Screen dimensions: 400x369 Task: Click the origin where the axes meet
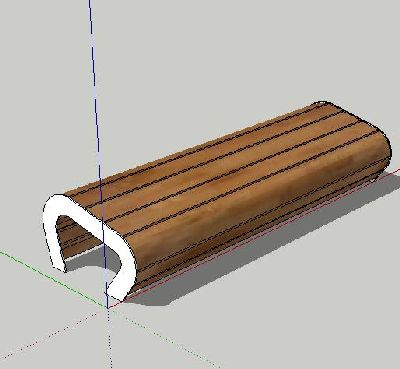[x=108, y=307]
